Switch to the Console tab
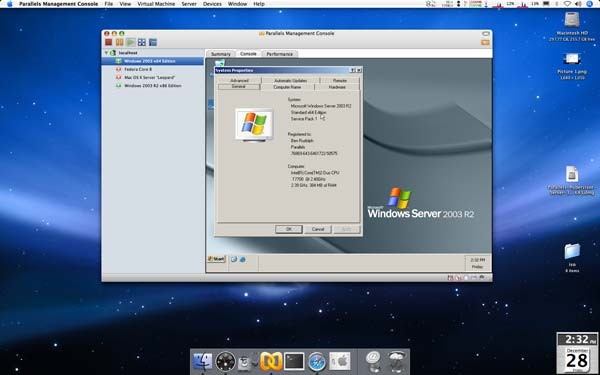600x375 pixels. (x=248, y=54)
